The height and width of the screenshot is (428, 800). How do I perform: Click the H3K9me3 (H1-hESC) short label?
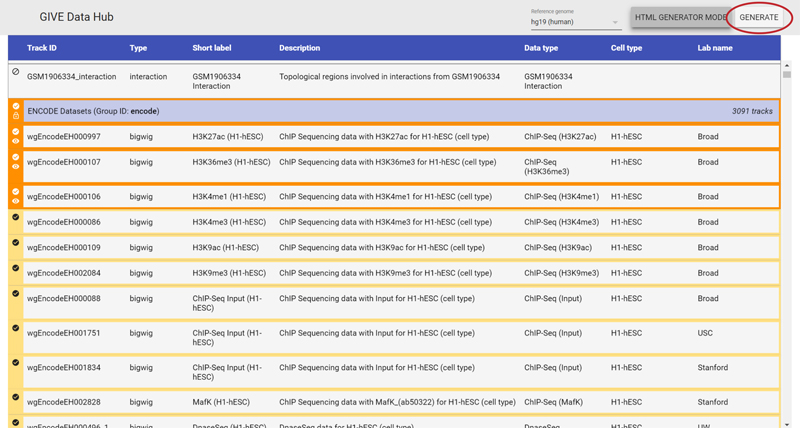point(229,273)
